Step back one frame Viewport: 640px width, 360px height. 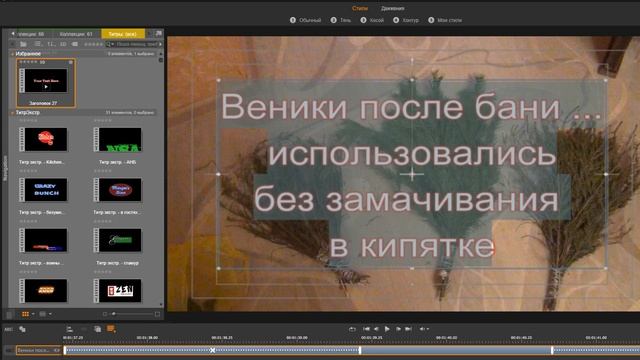point(376,329)
